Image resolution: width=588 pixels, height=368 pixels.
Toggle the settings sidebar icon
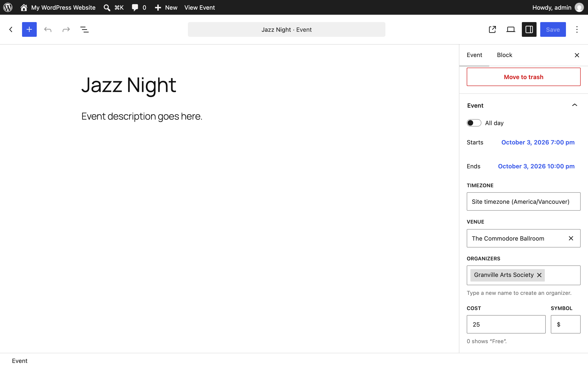tap(529, 29)
